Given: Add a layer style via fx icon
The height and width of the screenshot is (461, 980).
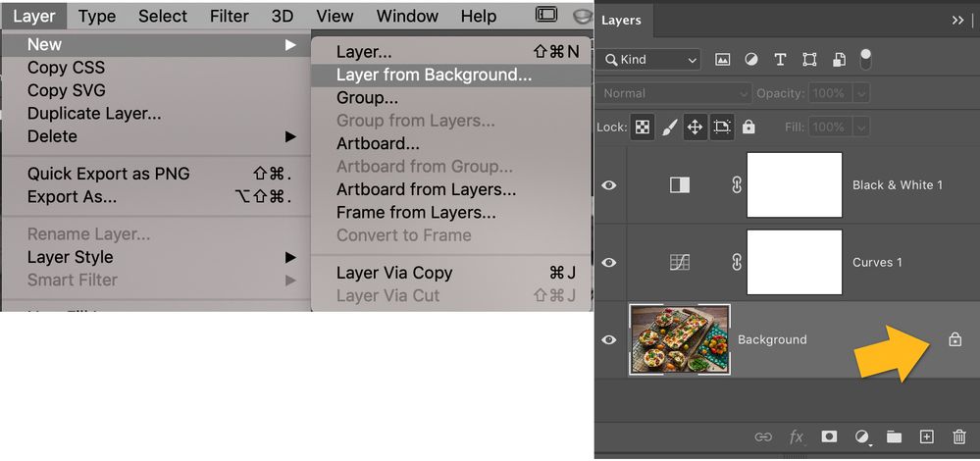Looking at the screenshot, I should [796, 436].
